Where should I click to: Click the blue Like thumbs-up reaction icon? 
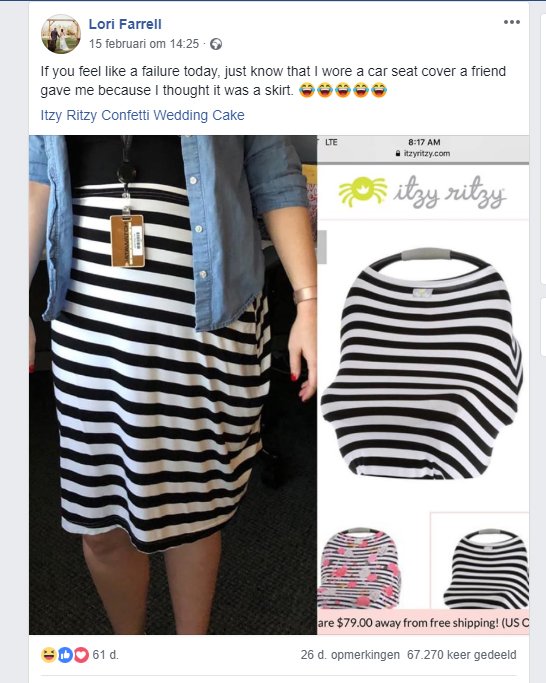(x=65, y=655)
